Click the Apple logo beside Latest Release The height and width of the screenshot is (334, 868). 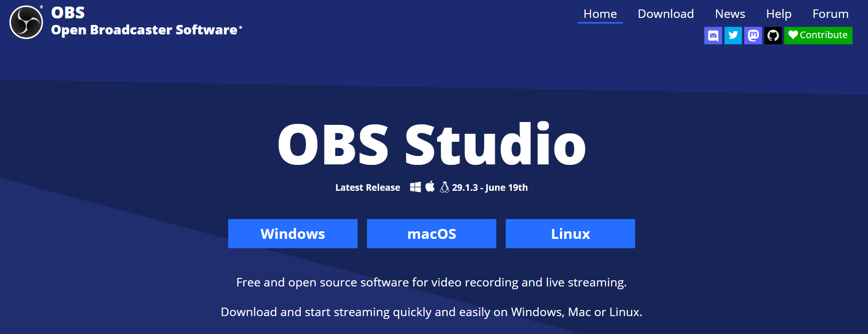[x=430, y=187]
